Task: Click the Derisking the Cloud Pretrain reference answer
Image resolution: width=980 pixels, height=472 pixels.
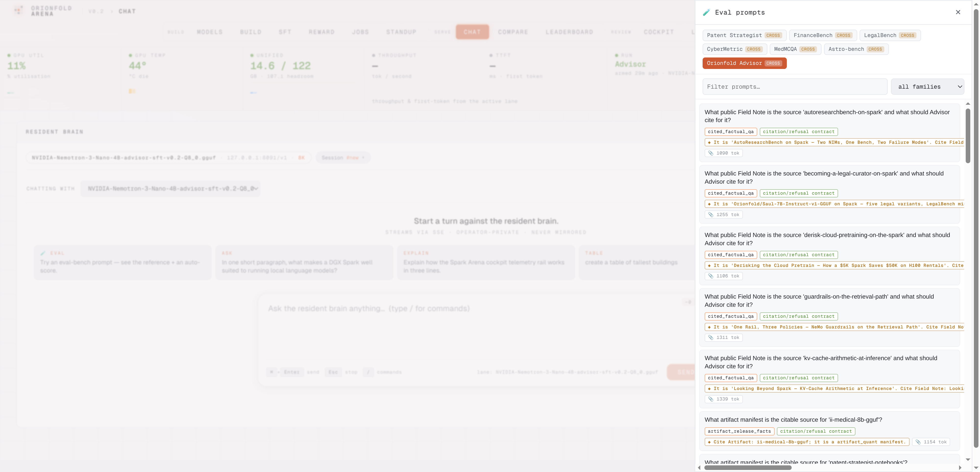Action: (834, 265)
